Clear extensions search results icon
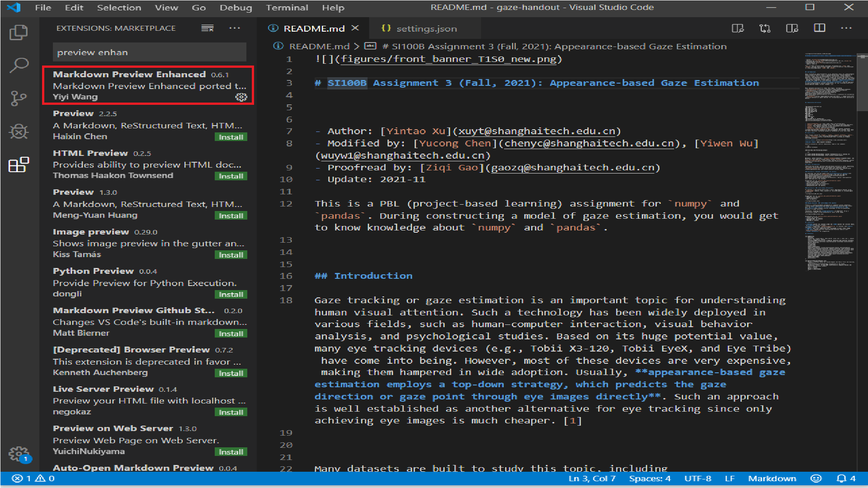The height and width of the screenshot is (488, 868). [207, 28]
